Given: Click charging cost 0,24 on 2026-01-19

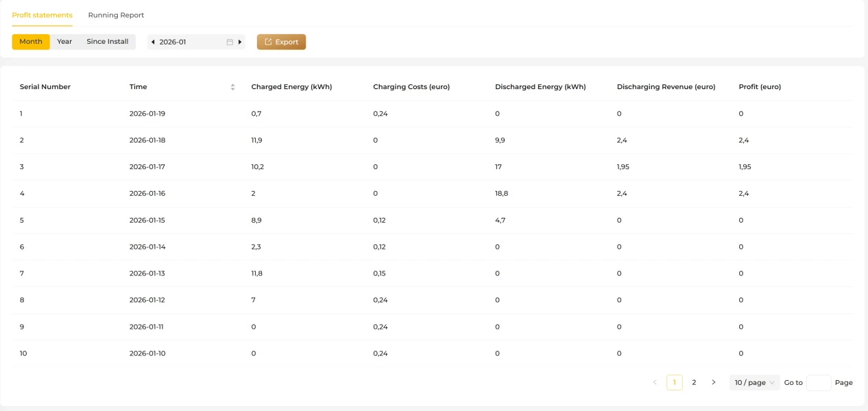Looking at the screenshot, I should [x=381, y=114].
